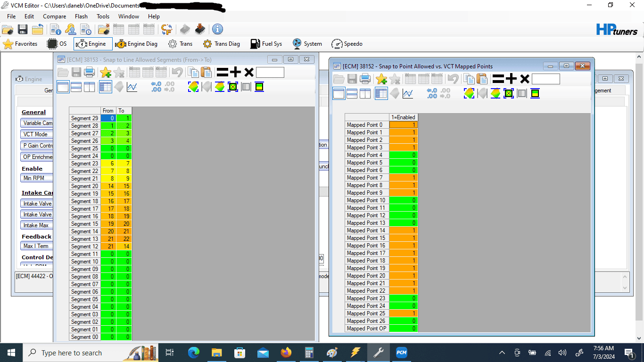Click the VCT Mode button in Engine window
644x362 pixels.
pos(36,134)
